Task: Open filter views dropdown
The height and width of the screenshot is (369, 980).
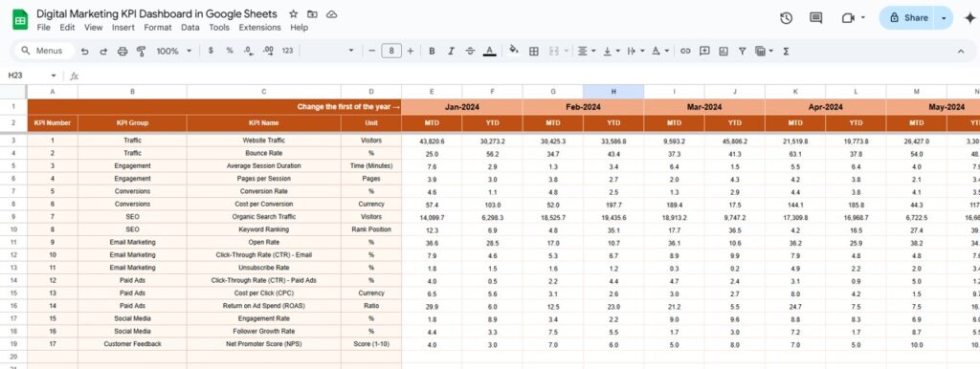Action: tap(764, 52)
